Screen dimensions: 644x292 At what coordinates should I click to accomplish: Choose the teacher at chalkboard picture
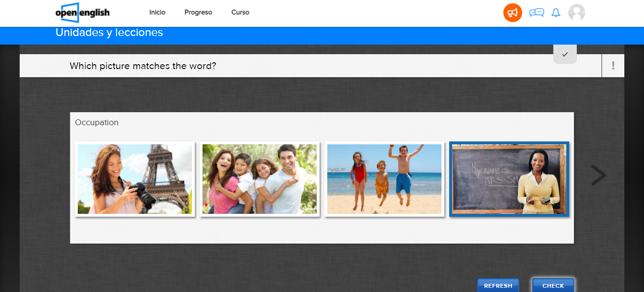coord(509,179)
